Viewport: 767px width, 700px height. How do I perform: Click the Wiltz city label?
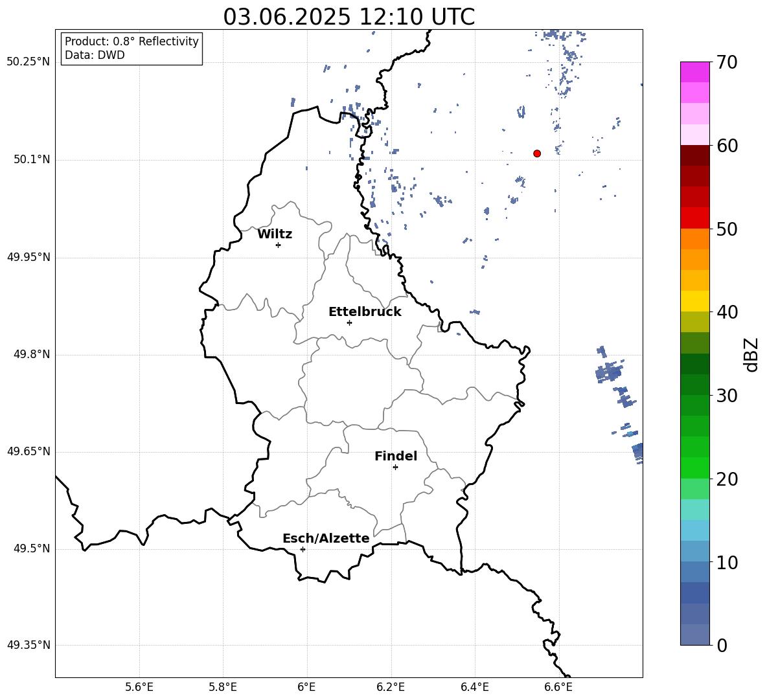click(275, 234)
